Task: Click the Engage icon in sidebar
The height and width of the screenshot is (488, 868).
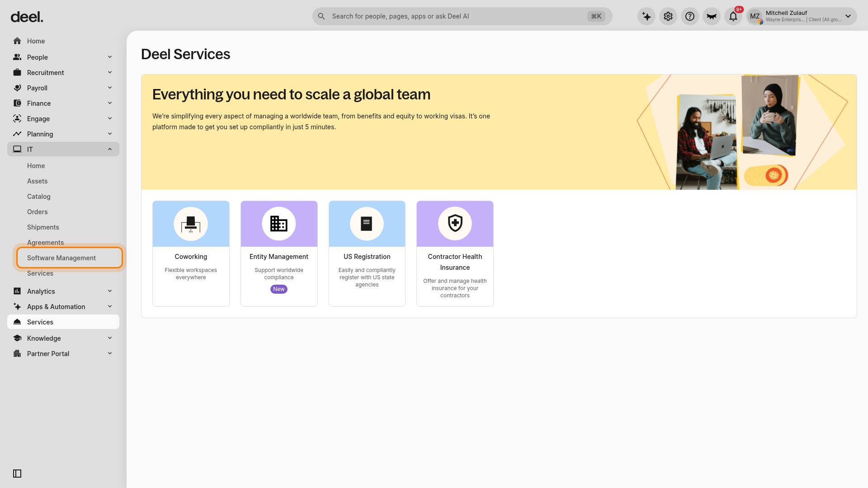Action: pos(17,119)
